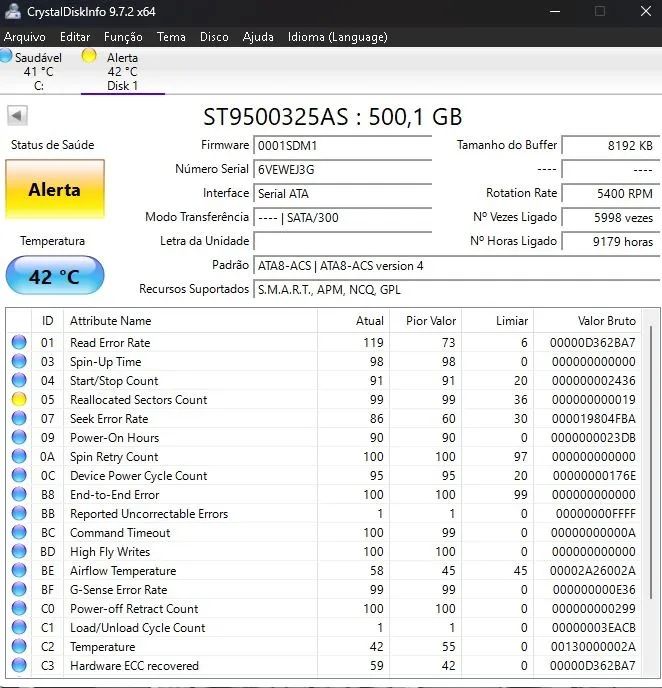Select the Saudável C: disk tab
This screenshot has width=662, height=688.
pyautogui.click(x=39, y=71)
